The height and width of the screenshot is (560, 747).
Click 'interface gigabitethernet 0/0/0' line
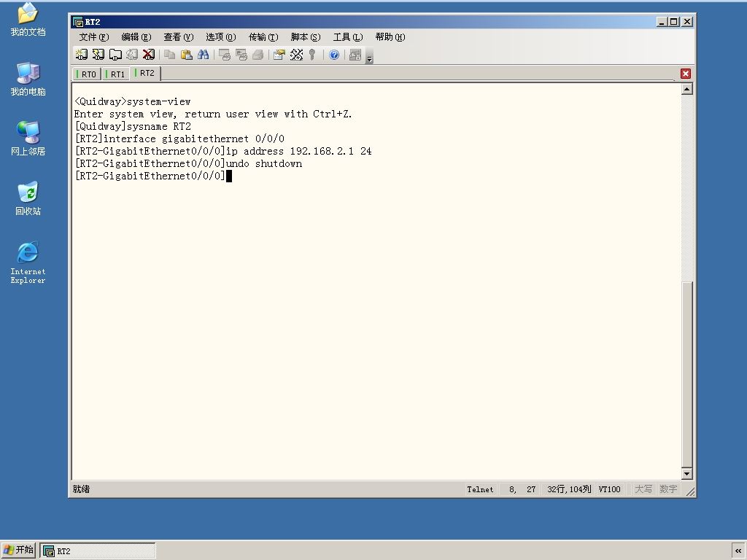[179, 139]
